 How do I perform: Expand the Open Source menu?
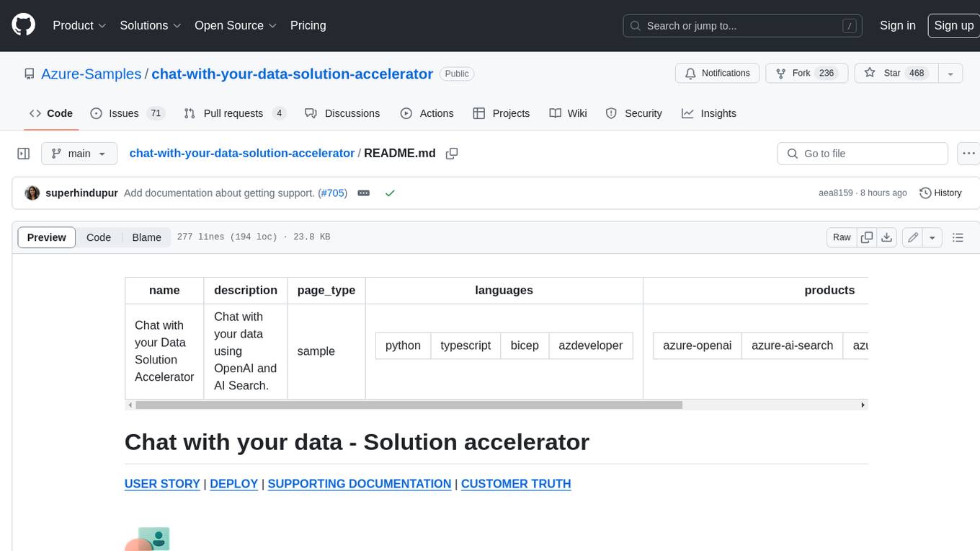tap(236, 25)
